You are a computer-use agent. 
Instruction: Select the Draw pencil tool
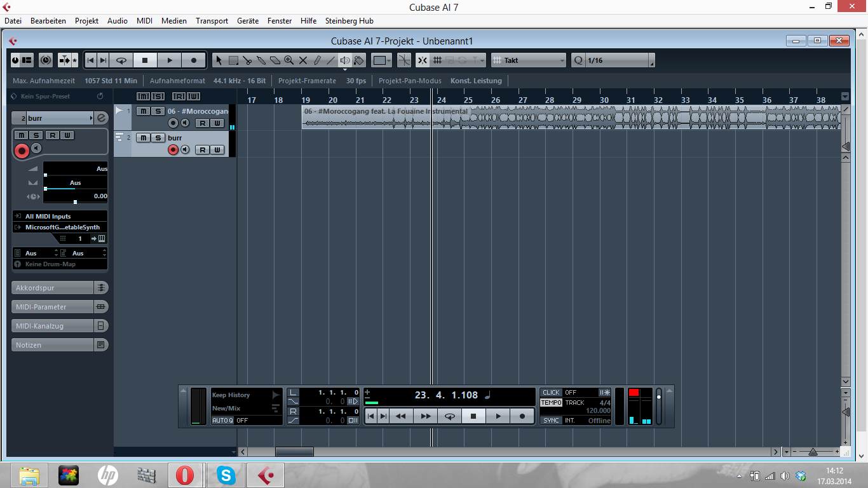317,60
